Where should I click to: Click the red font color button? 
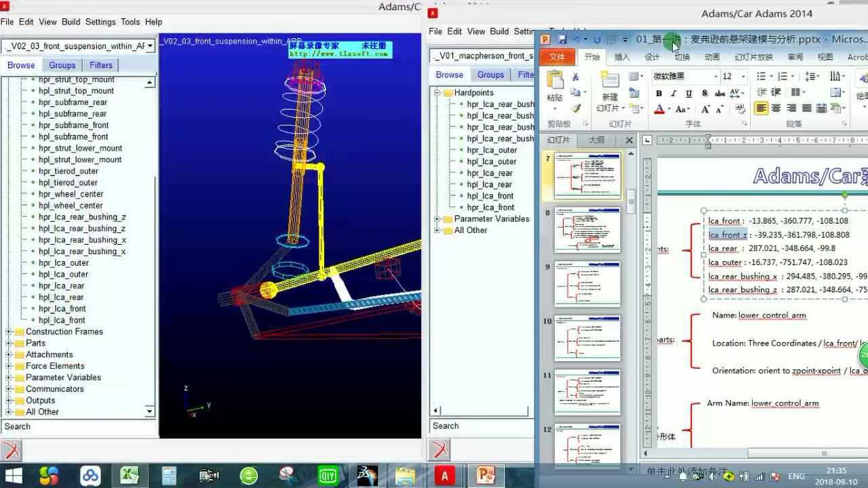pyautogui.click(x=659, y=109)
